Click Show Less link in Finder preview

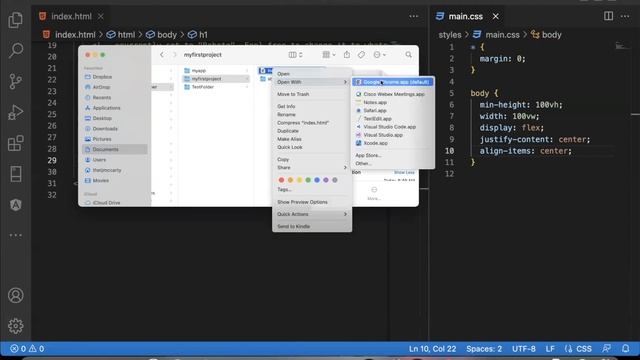tap(404, 173)
